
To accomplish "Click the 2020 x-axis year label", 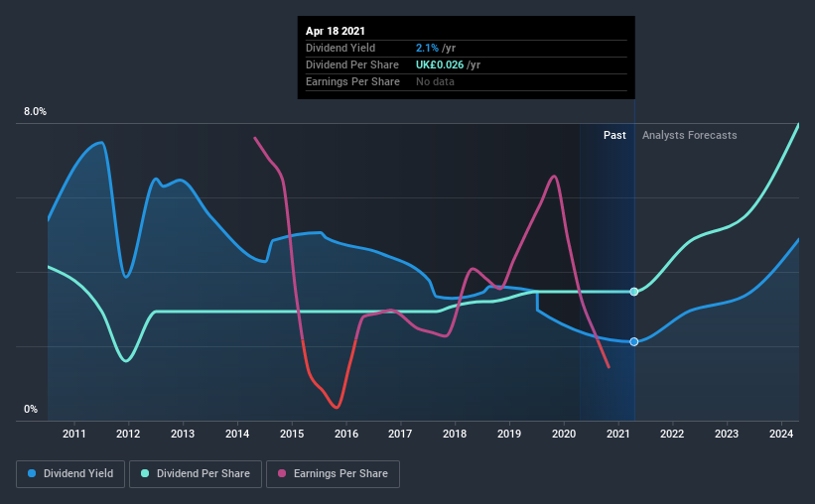I will [564, 434].
